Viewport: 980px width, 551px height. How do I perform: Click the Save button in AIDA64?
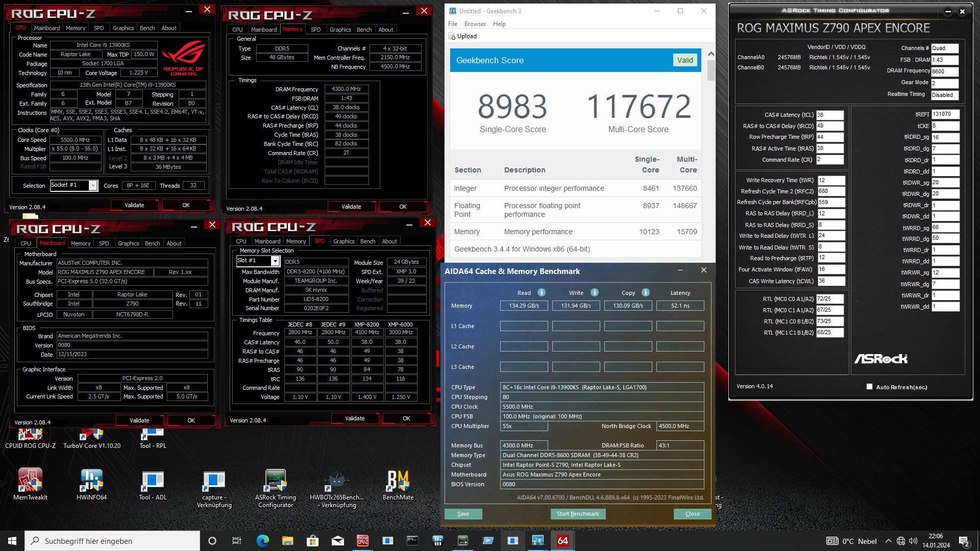(463, 514)
